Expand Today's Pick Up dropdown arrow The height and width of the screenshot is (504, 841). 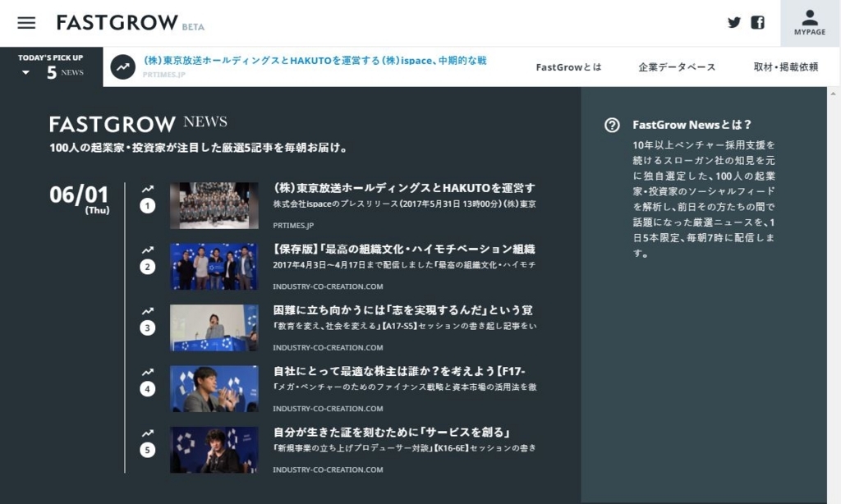click(25, 72)
